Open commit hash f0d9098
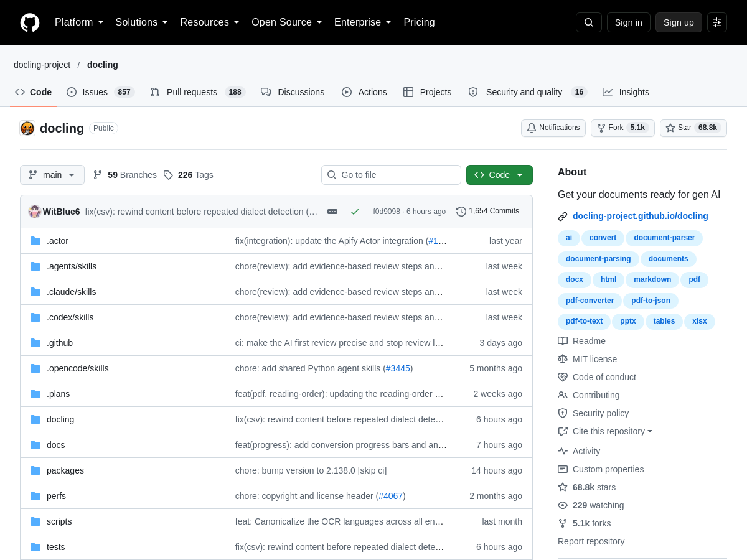 [x=387, y=212]
